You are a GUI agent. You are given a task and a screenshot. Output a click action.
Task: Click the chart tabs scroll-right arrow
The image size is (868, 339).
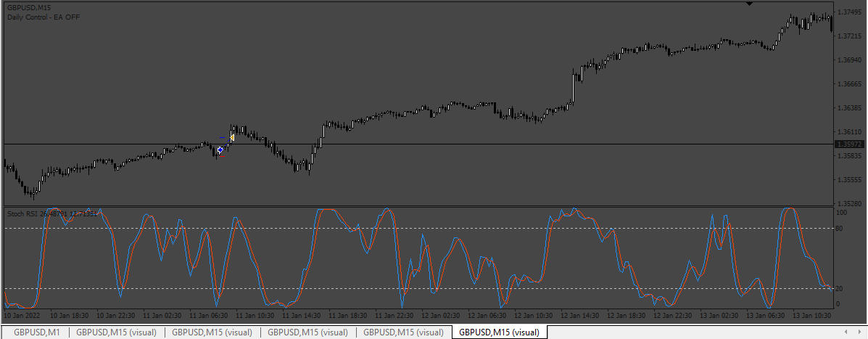859,332
